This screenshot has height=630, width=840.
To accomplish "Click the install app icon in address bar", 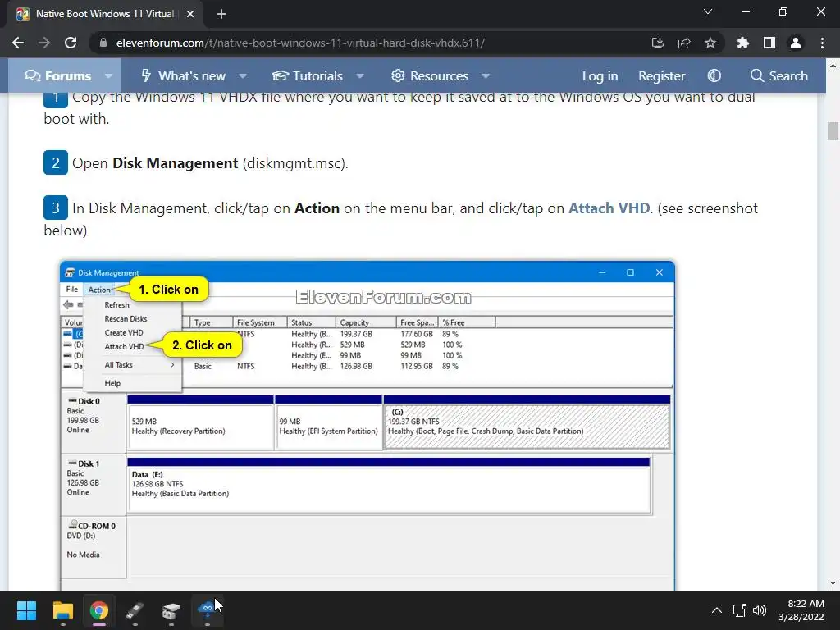I will click(x=657, y=43).
